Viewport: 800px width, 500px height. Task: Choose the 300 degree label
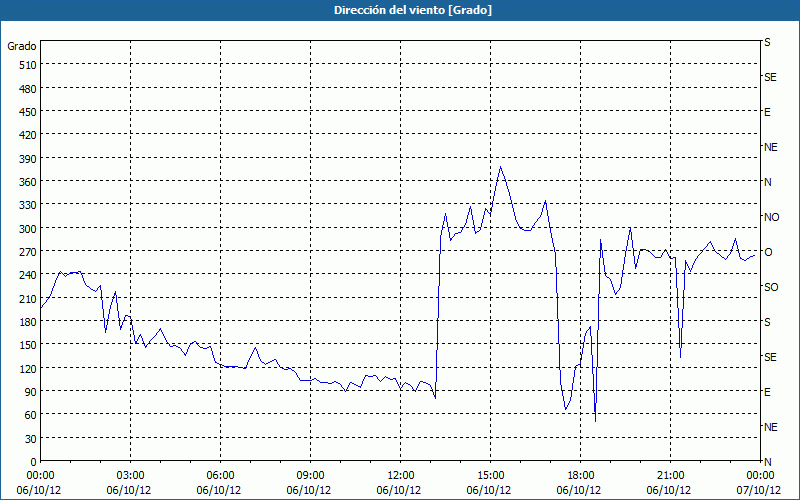(x=28, y=229)
